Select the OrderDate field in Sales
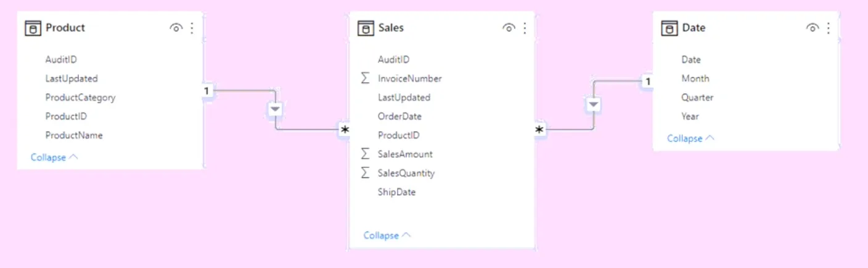 [399, 116]
